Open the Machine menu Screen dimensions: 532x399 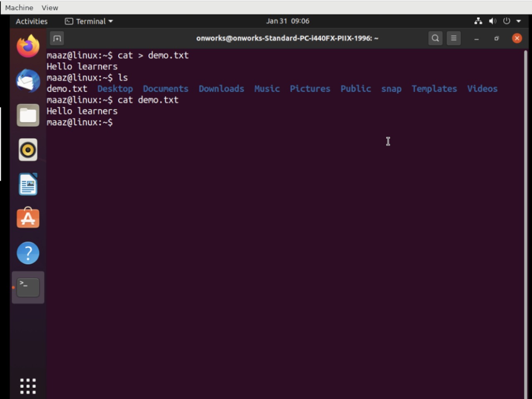pyautogui.click(x=19, y=7)
